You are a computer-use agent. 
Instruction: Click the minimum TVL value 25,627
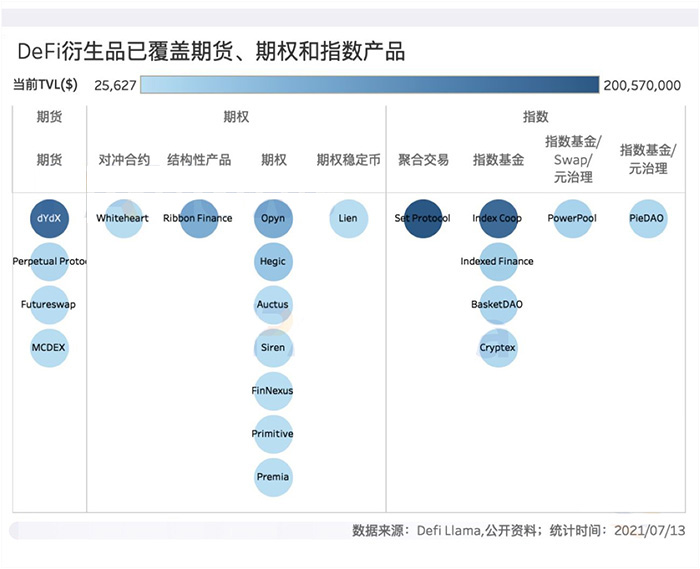(115, 85)
